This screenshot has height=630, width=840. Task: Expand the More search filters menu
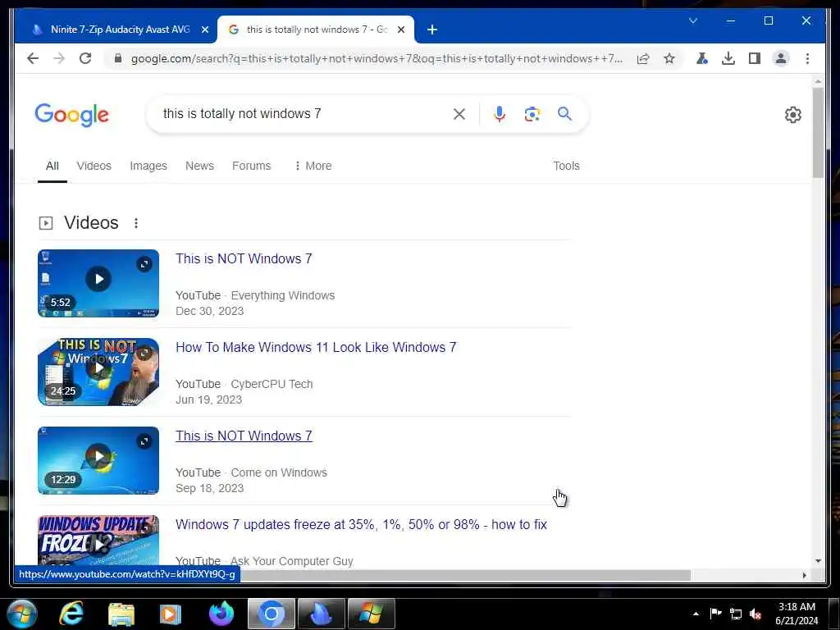point(313,166)
